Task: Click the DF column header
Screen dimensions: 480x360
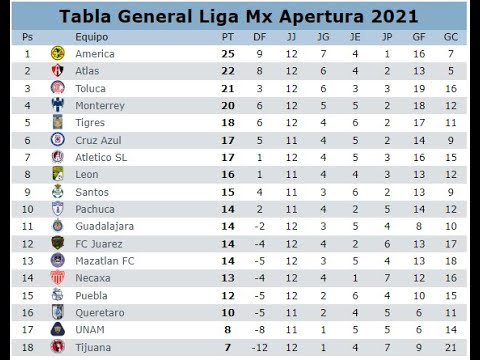Action: [x=260, y=37]
